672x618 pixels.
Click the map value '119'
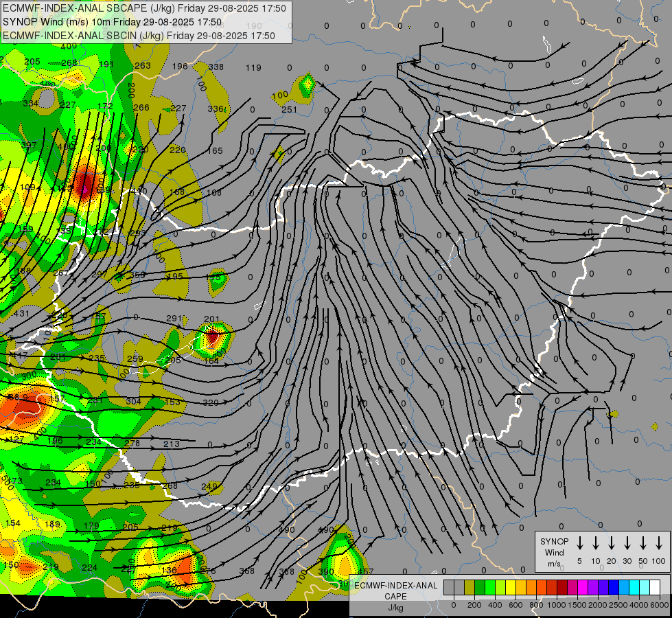[253, 67]
